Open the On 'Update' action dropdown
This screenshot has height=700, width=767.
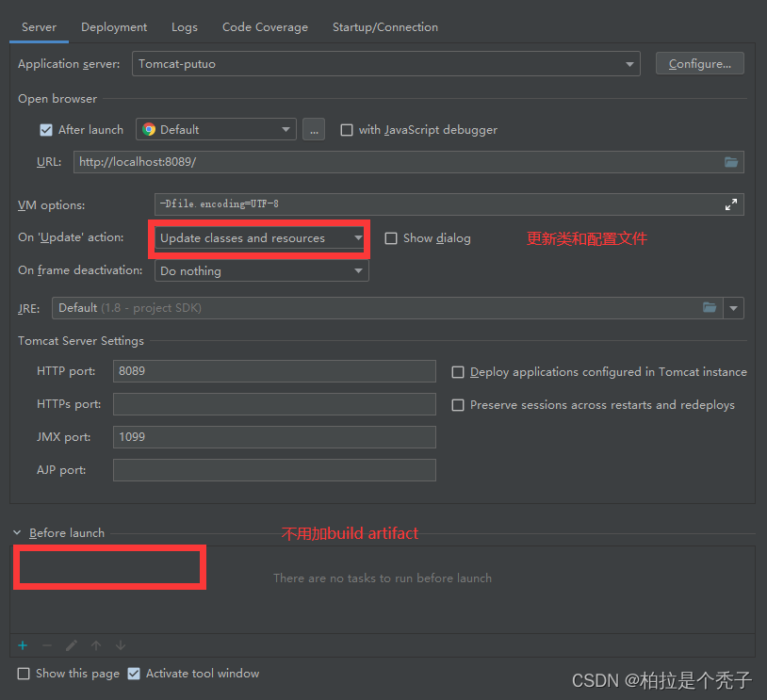click(x=357, y=237)
